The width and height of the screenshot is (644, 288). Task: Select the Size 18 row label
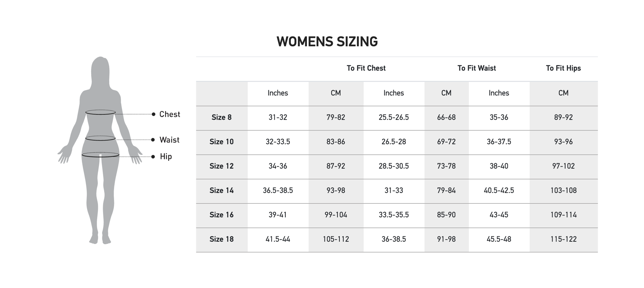(221, 239)
